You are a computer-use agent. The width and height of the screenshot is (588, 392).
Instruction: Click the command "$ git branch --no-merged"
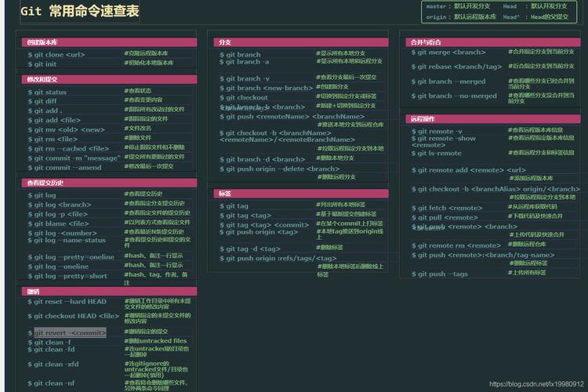coord(454,96)
